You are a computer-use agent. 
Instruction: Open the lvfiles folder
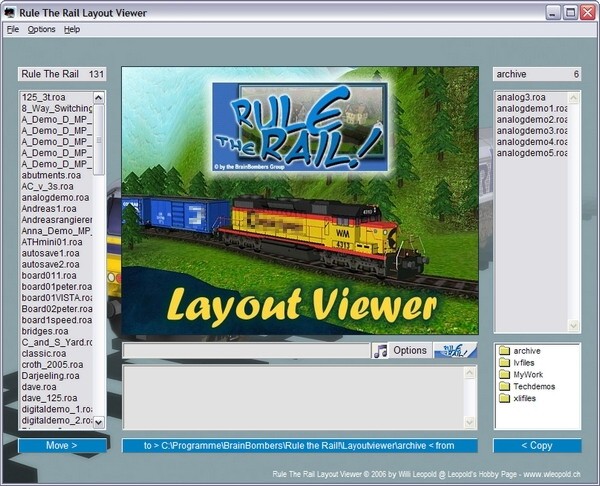click(525, 363)
